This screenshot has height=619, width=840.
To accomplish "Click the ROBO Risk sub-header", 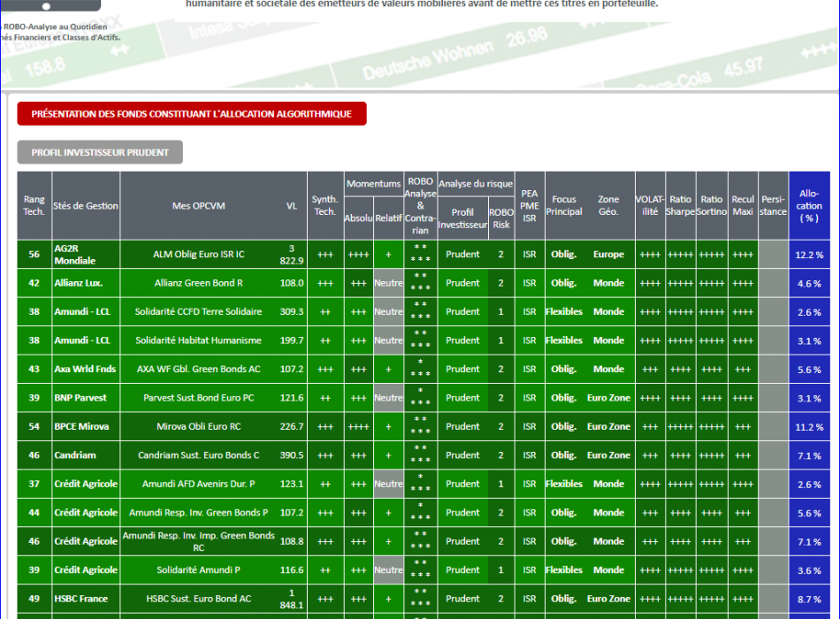I will point(501,218).
